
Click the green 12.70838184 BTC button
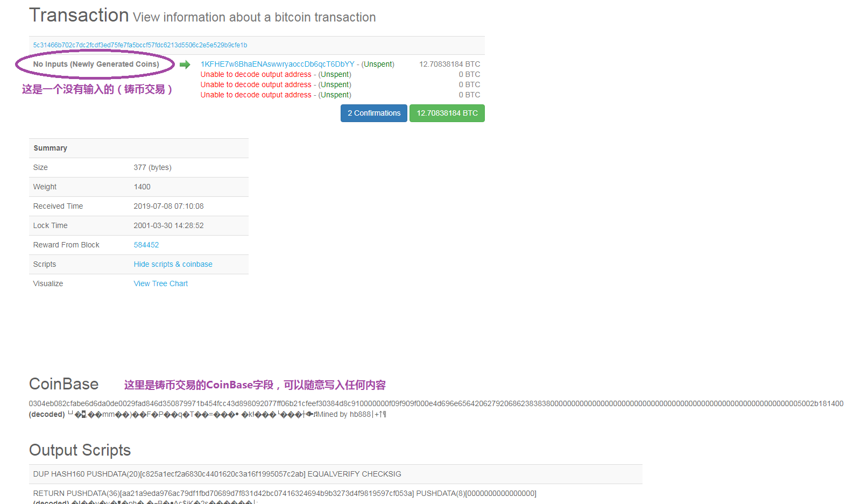click(447, 113)
